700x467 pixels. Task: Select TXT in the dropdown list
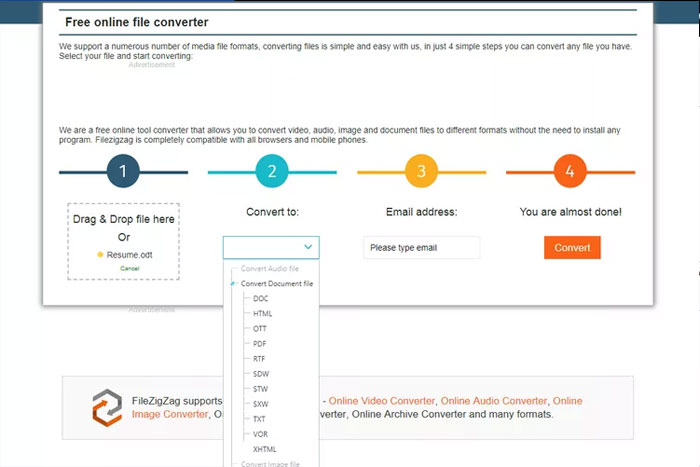260,419
